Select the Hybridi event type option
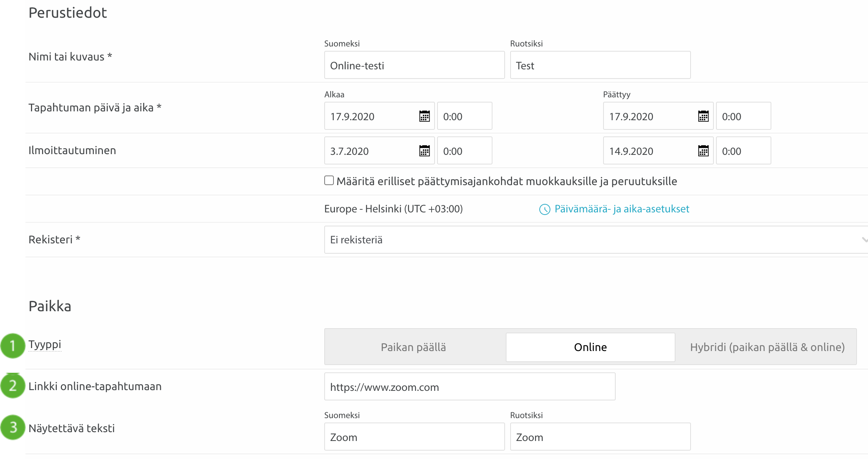This screenshot has height=469, width=868. click(x=767, y=347)
